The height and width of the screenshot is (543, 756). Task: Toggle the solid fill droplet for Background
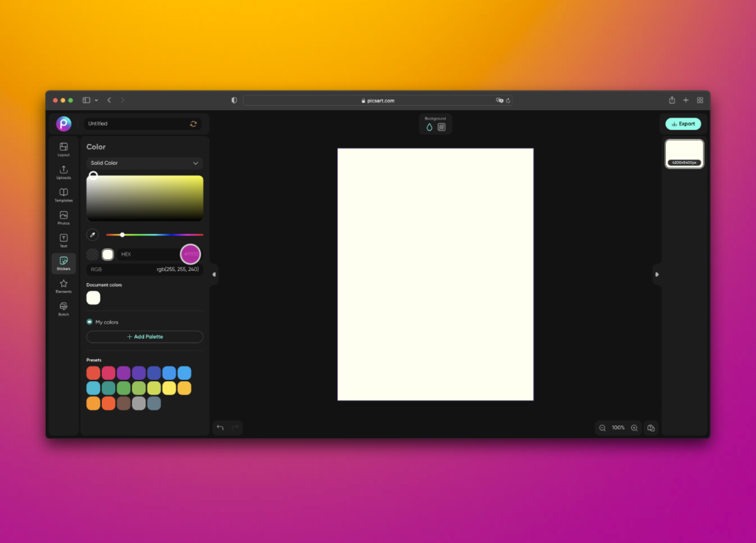tap(428, 126)
